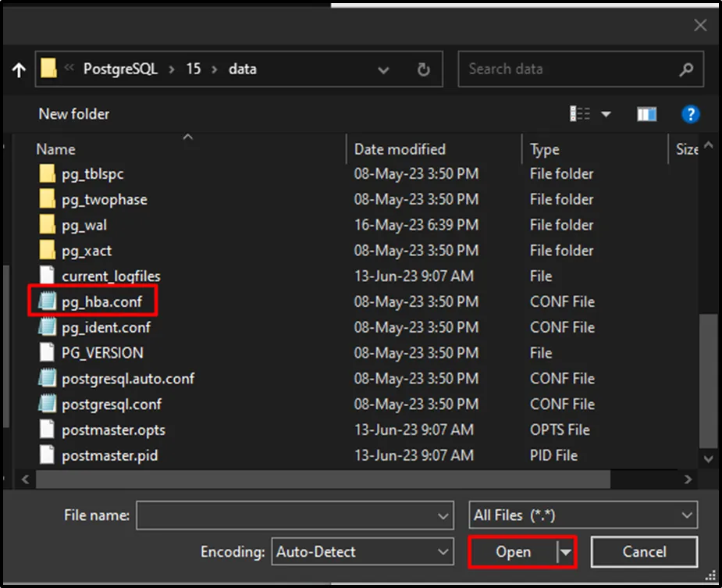
Task: Click in the File name input field
Action: pos(287,515)
